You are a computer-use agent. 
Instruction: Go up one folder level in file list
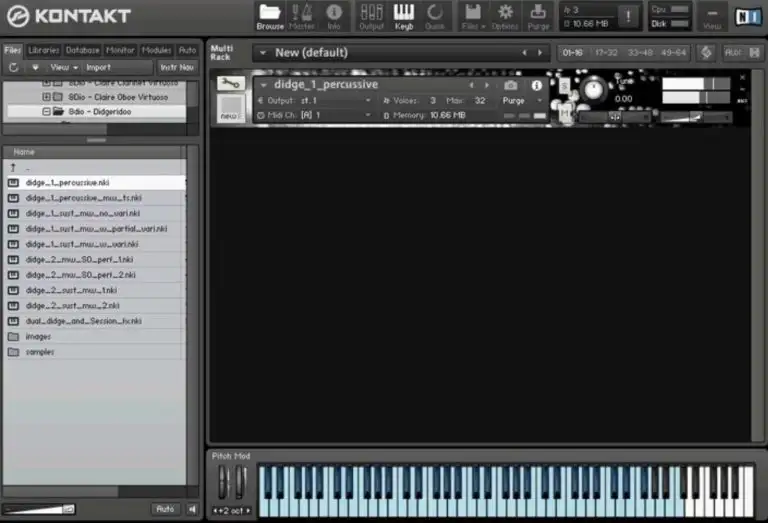pyautogui.click(x=13, y=167)
